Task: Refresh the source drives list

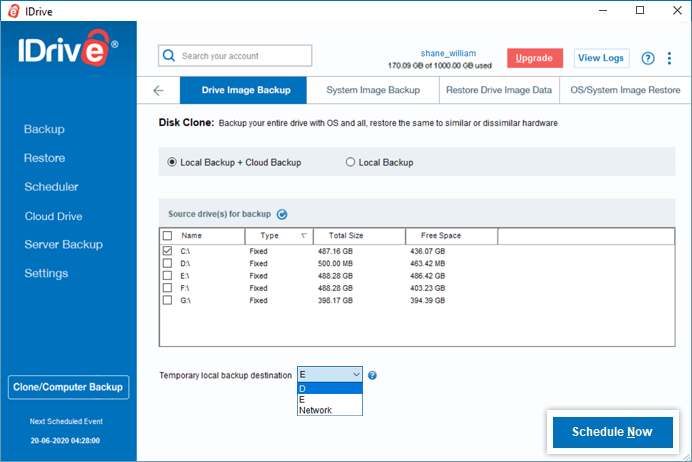Action: tap(282, 214)
